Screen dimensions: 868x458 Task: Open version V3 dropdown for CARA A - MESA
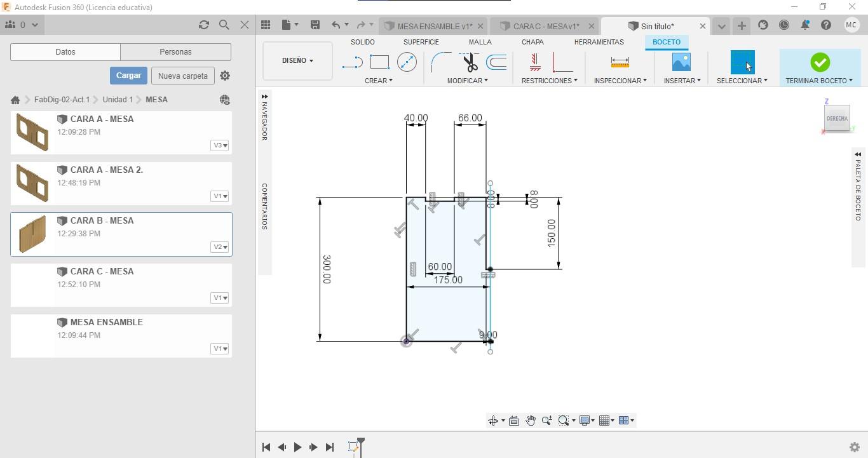point(220,145)
